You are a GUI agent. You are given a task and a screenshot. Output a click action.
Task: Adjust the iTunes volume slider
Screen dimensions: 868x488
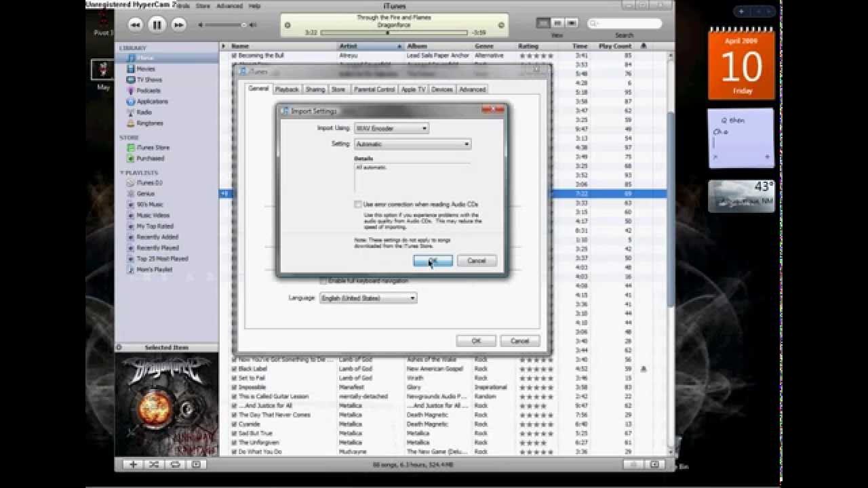pos(224,25)
